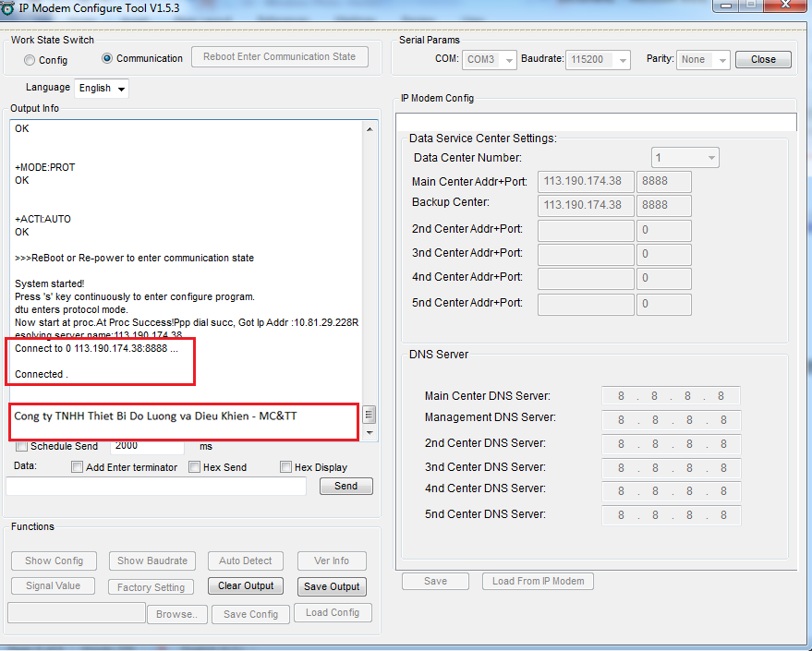
Task: Click 'dtu enters protocol mode.' line
Action: (71, 309)
